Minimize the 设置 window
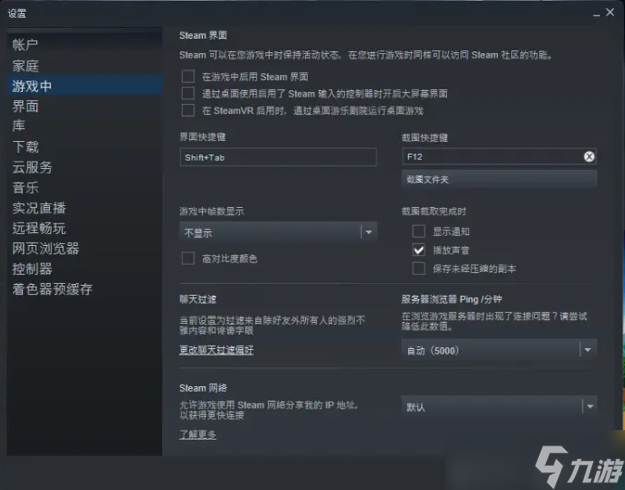Screen dimensions: 625x490 click(596, 14)
